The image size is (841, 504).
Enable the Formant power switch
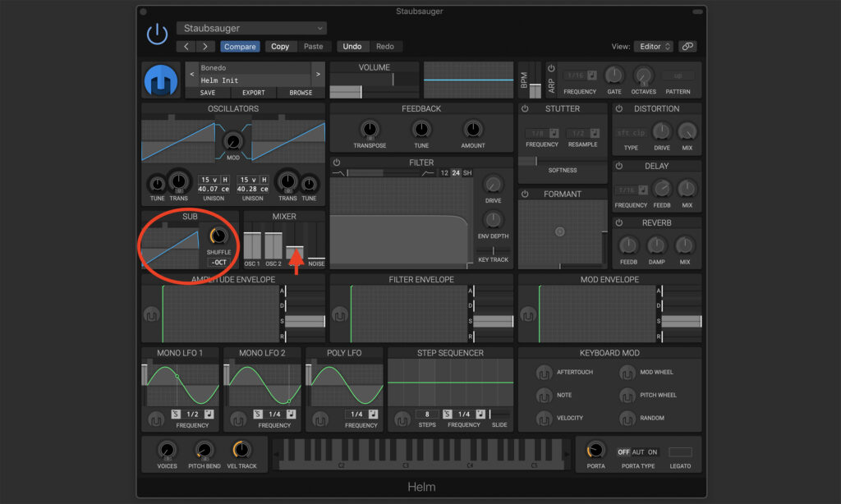point(525,194)
